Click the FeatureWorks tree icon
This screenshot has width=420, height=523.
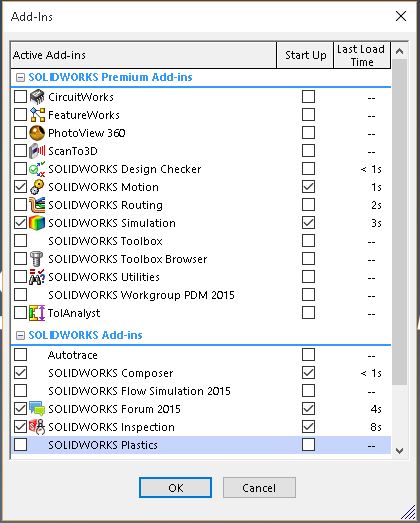coord(37,115)
